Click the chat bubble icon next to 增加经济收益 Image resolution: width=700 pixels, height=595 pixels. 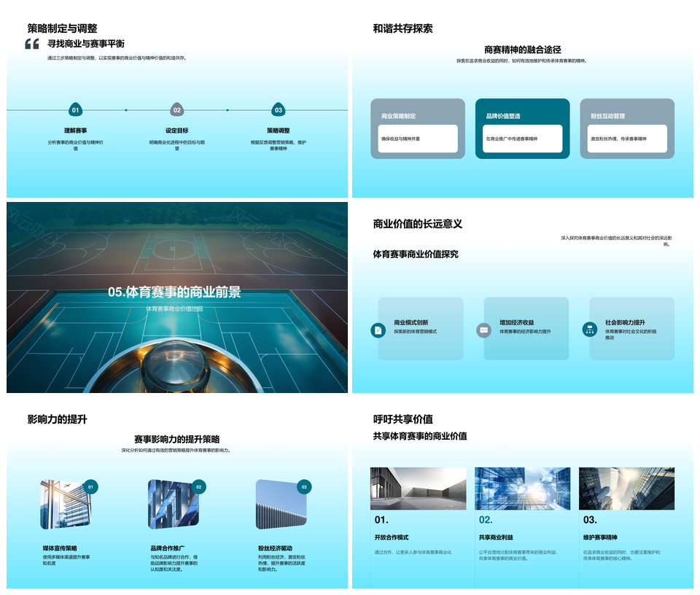click(x=483, y=330)
